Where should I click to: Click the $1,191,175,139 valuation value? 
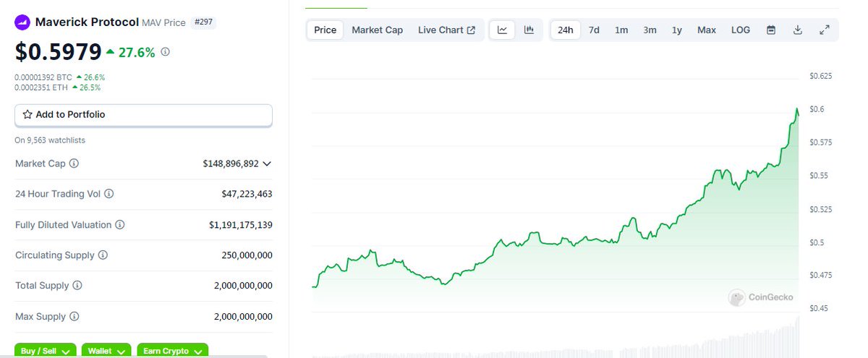click(x=241, y=225)
